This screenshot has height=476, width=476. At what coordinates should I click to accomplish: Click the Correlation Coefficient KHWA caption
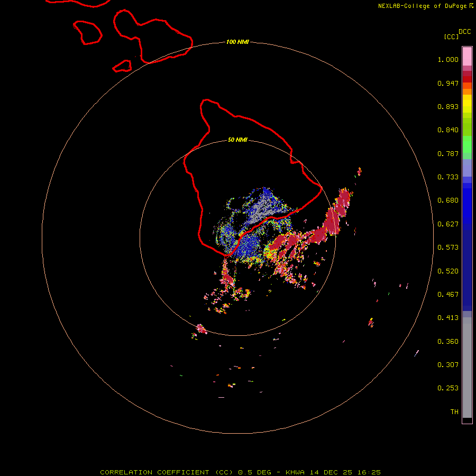[x=240, y=472]
